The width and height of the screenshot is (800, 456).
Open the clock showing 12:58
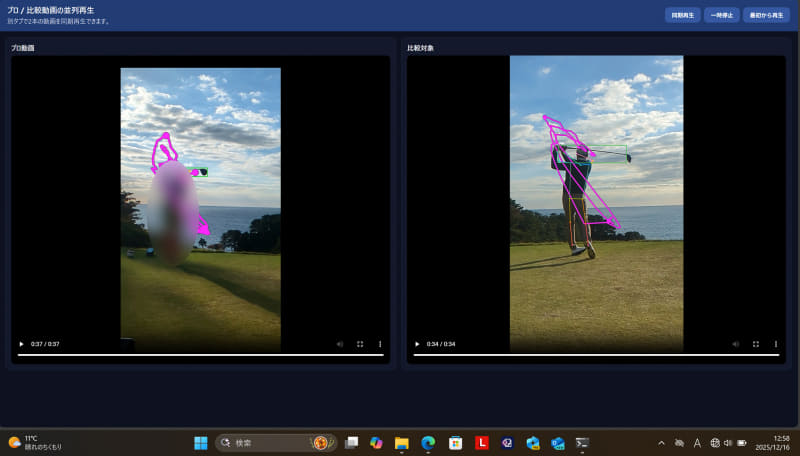[x=772, y=443]
